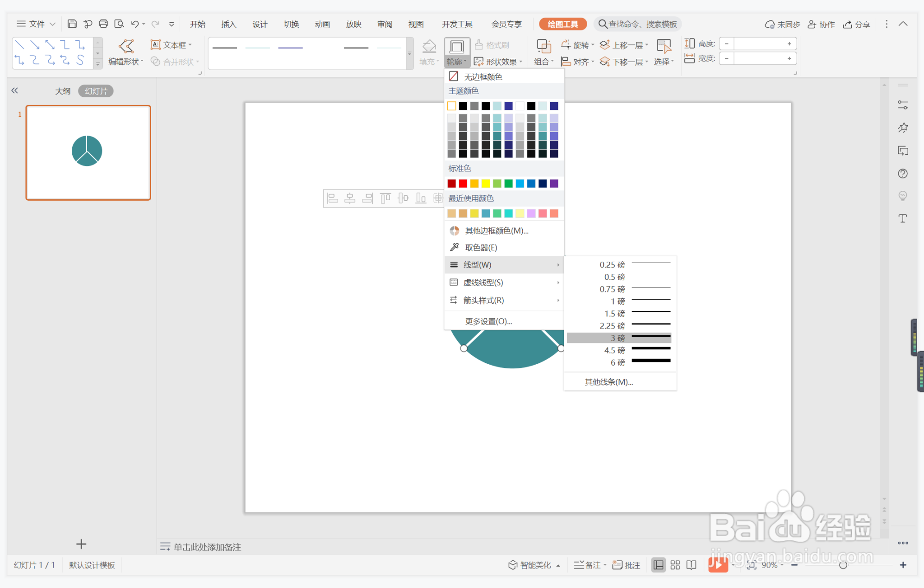Click align left icon in floating toolbar
The height and width of the screenshot is (588, 924).
point(332,199)
